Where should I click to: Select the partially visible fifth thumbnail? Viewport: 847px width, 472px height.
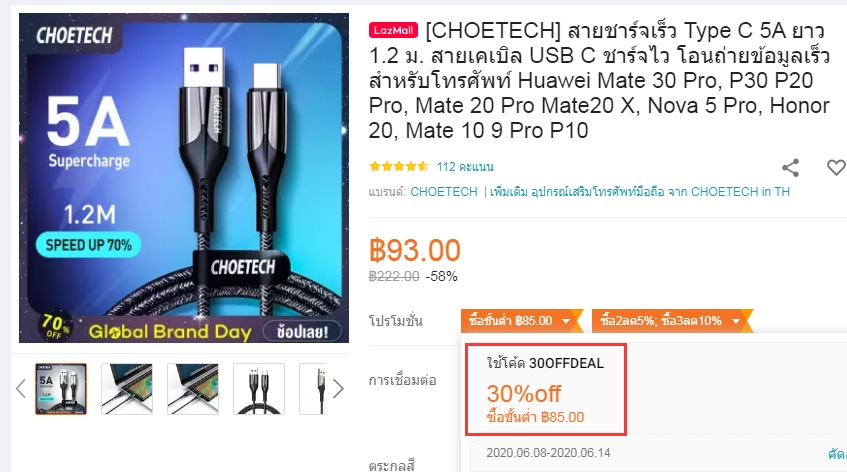313,389
